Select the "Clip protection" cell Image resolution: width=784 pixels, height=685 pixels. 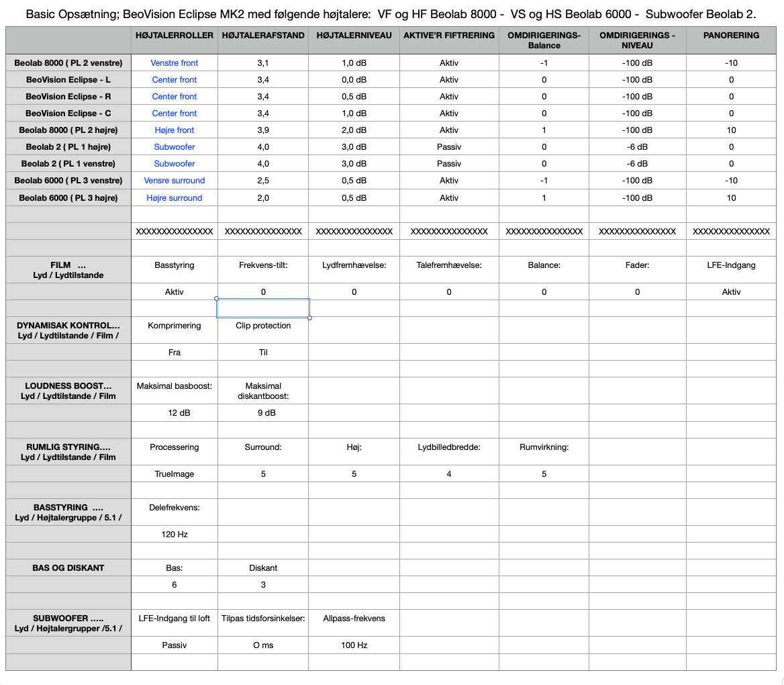coord(263,326)
